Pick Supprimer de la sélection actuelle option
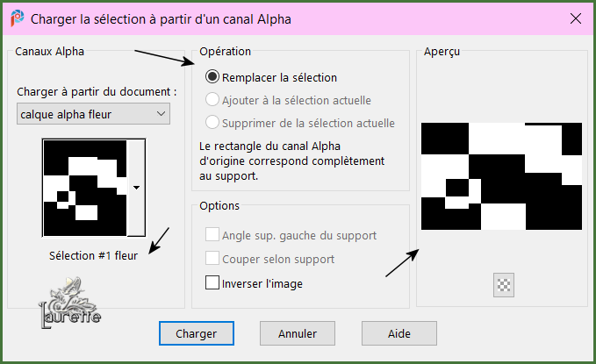 [x=212, y=123]
